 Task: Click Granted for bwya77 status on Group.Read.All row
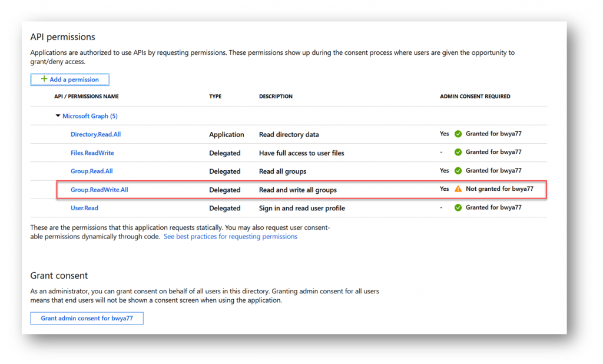point(494,170)
